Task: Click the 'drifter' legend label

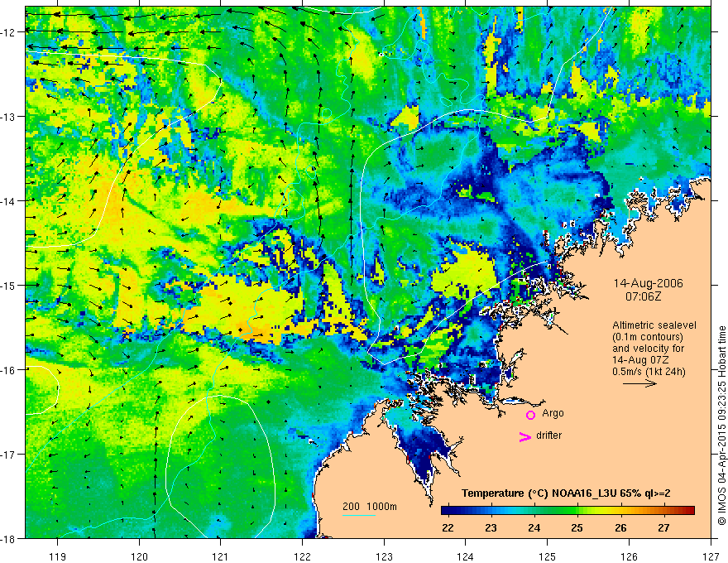Action: (548, 435)
